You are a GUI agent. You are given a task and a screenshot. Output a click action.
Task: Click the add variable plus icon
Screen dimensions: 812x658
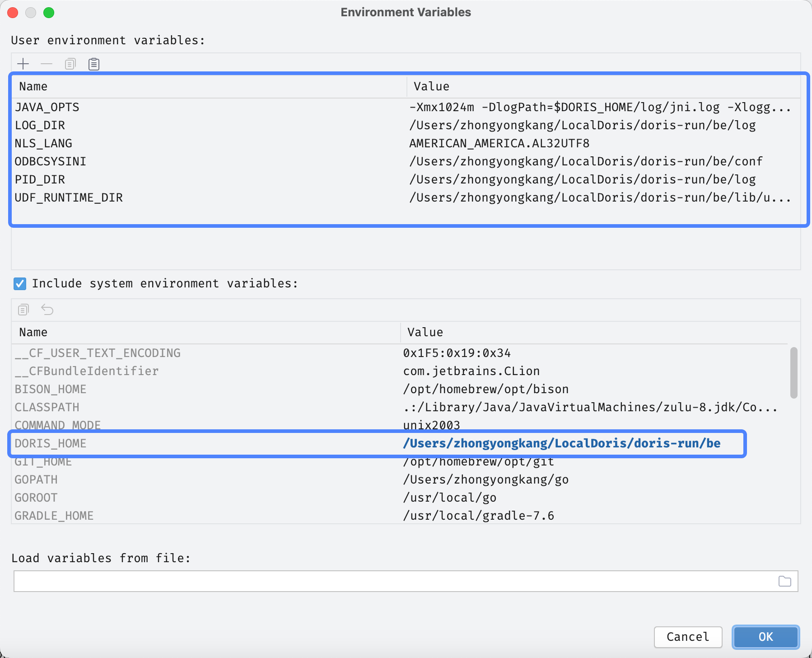click(x=23, y=64)
